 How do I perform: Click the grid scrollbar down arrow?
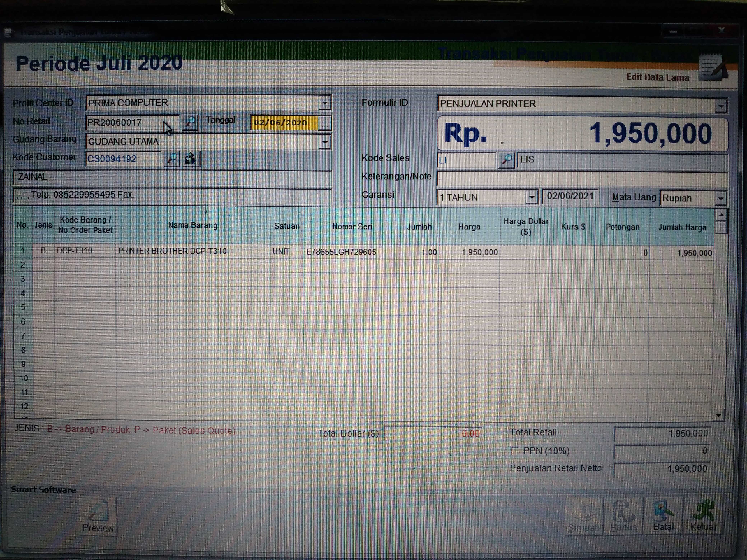[719, 416]
